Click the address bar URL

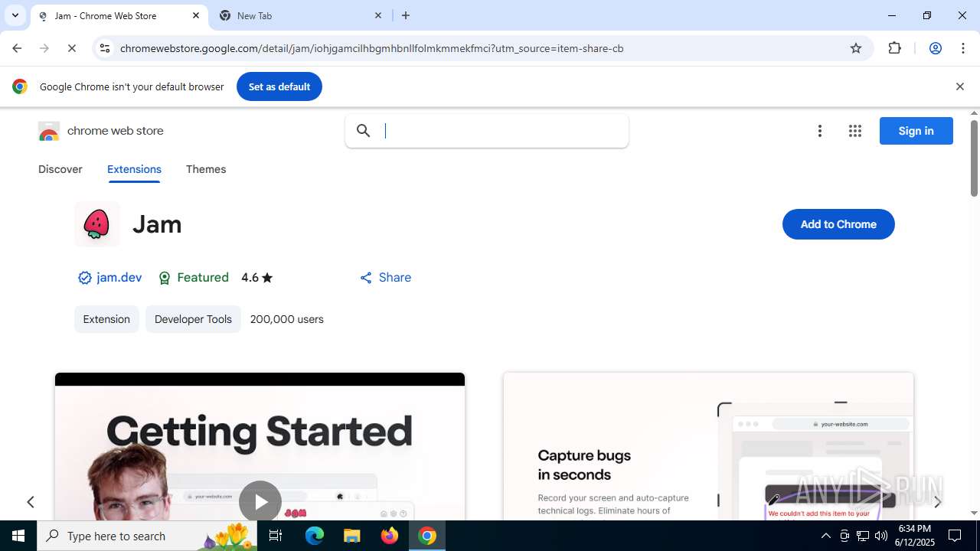[x=372, y=48]
